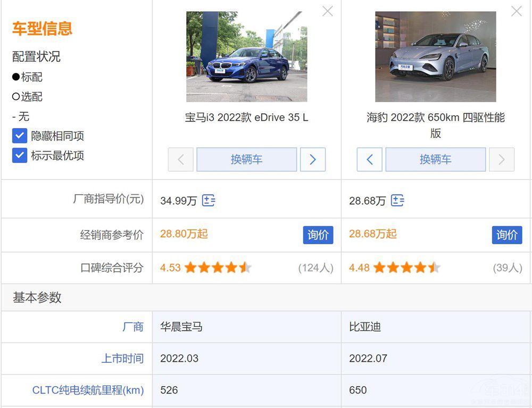Click previous arrow under 海豹 column
This screenshot has width=532, height=408.
pyautogui.click(x=370, y=160)
